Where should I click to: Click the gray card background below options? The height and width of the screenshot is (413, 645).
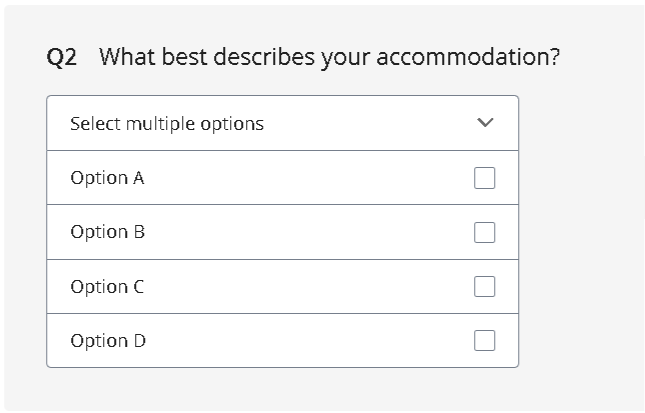300,388
